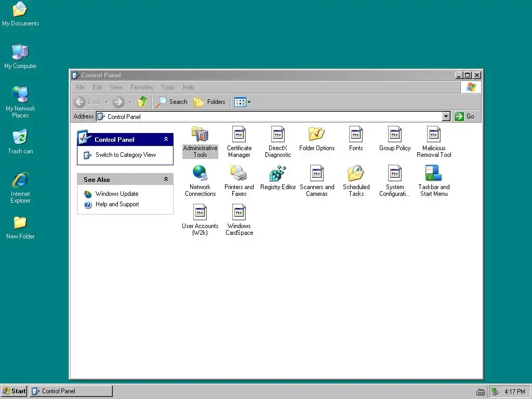
Task: Select Internet Explorer desktop icon
Action: coord(20,188)
